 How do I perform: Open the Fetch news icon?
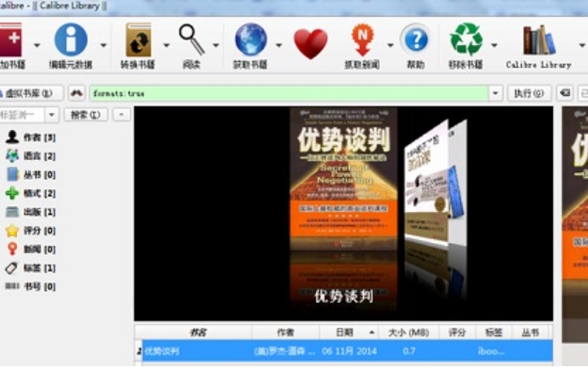click(362, 40)
